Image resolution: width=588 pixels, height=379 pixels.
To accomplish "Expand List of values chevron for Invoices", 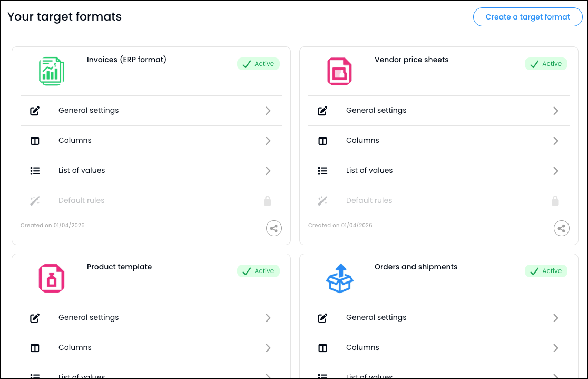I will coord(268,171).
